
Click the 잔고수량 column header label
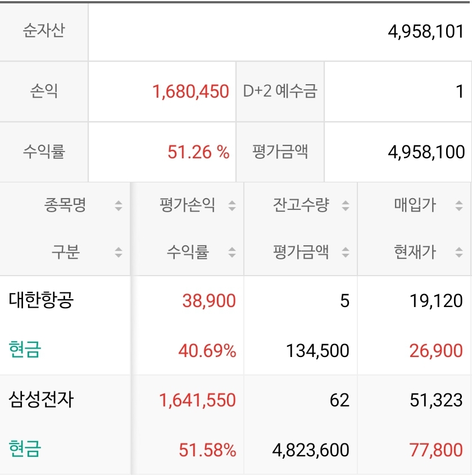301,205
